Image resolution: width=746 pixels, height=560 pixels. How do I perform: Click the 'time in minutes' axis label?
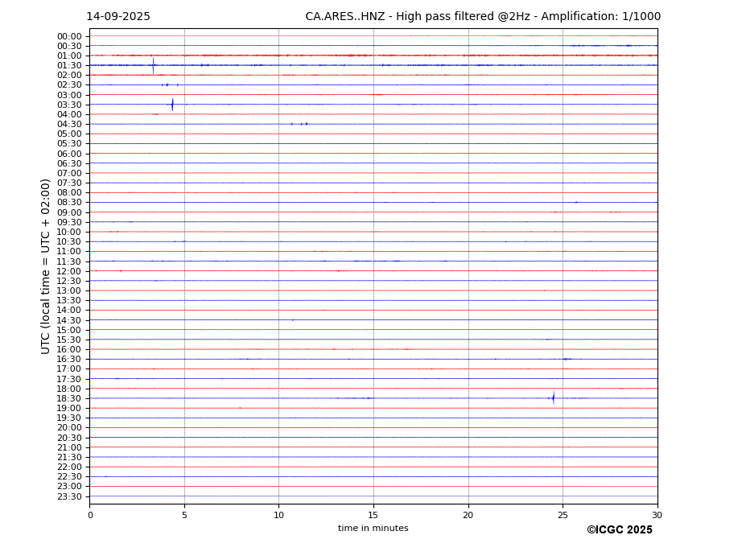pos(373,528)
